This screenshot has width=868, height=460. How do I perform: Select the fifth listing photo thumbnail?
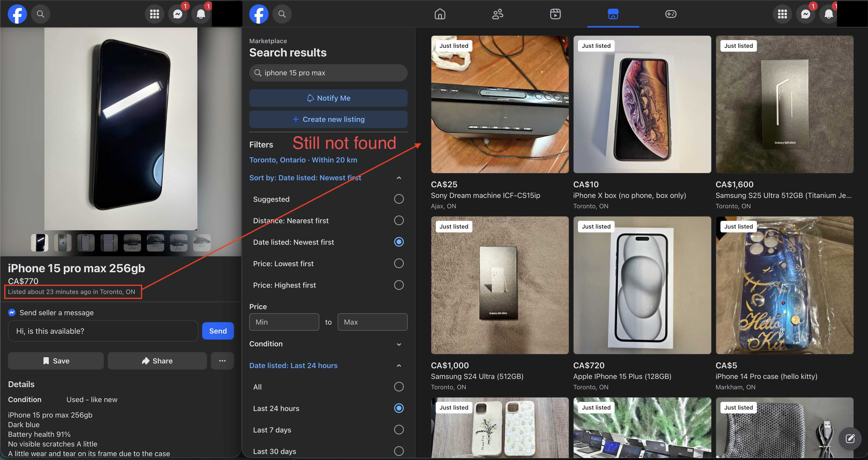(x=132, y=243)
